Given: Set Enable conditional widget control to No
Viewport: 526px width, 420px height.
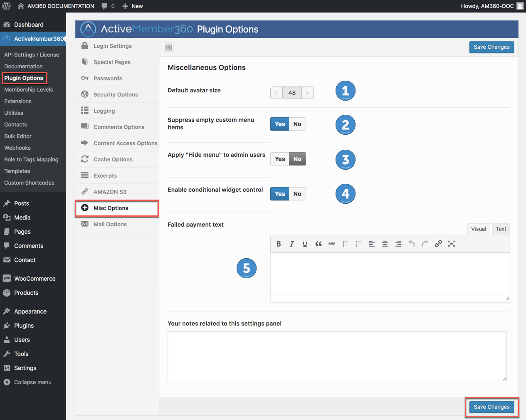Looking at the screenshot, I should point(297,194).
